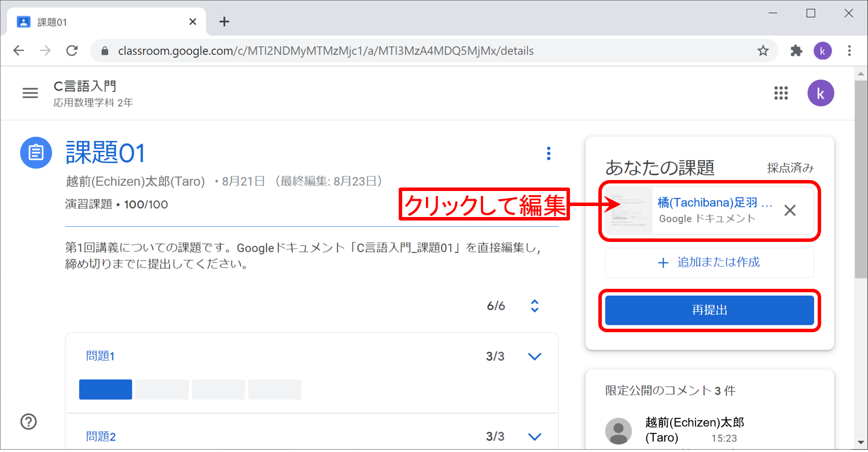
Task: Expand all rubric criteria with the 6/6 arrows
Action: pos(535,306)
